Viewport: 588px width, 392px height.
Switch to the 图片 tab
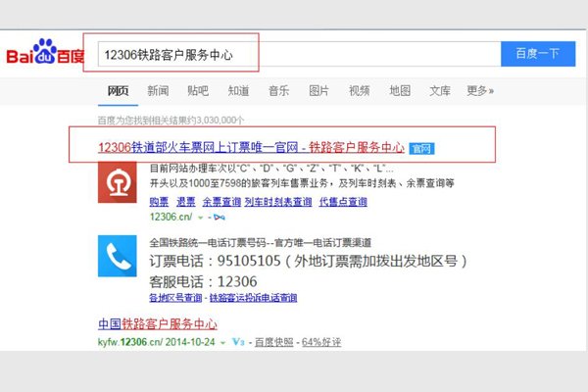tap(318, 91)
